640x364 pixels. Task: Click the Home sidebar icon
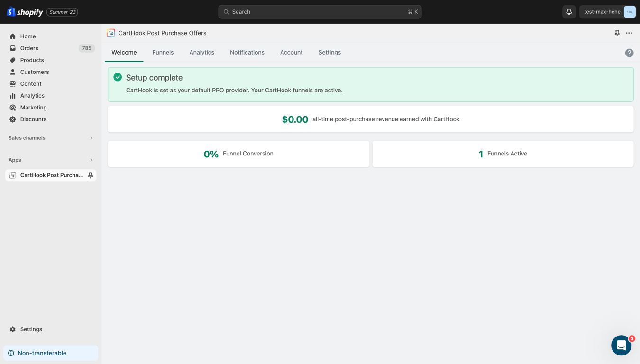(x=13, y=36)
